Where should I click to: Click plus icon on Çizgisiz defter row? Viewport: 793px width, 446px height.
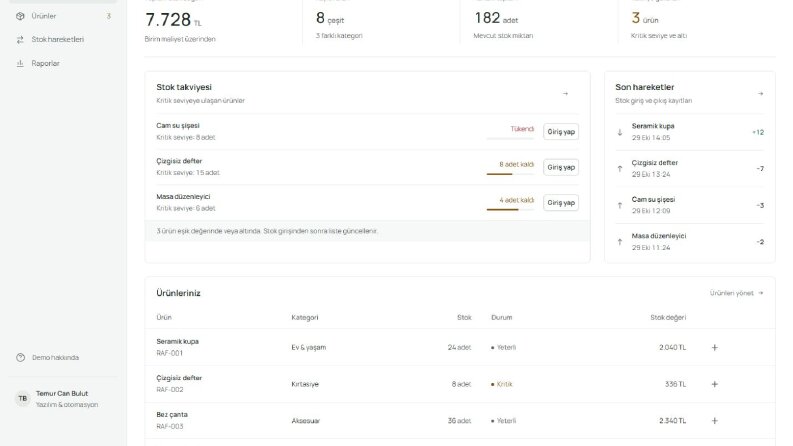(715, 384)
